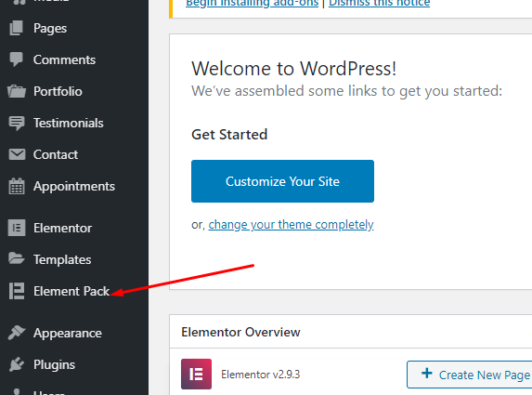This screenshot has height=395, width=532.
Task: Dismiss this notice link
Action: point(379,4)
